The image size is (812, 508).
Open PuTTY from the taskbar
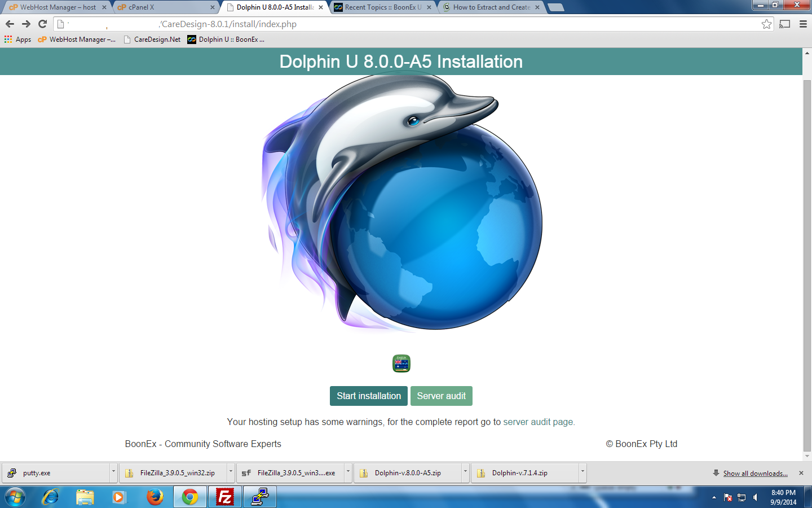click(x=260, y=497)
